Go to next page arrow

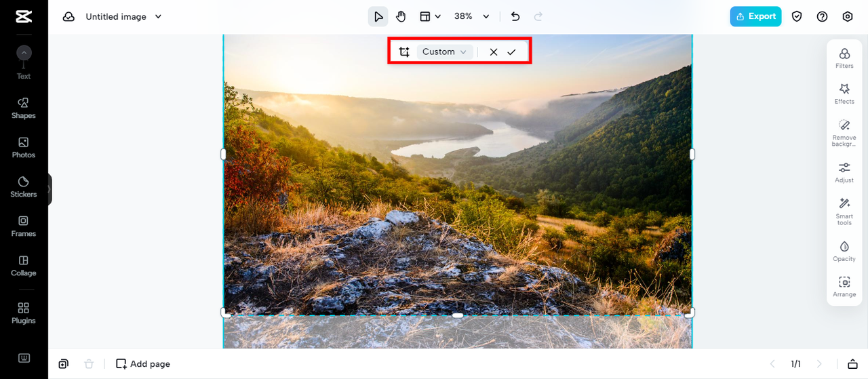819,364
